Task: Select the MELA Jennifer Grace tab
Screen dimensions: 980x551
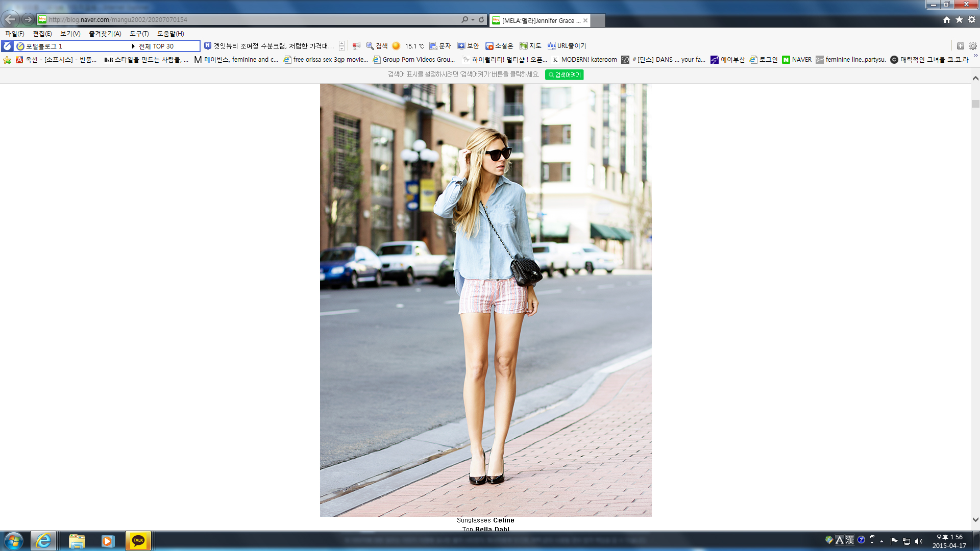Action: (x=540, y=20)
